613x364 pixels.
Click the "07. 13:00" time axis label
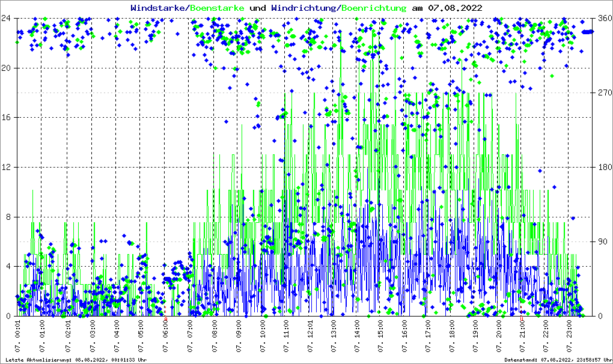[334, 336]
